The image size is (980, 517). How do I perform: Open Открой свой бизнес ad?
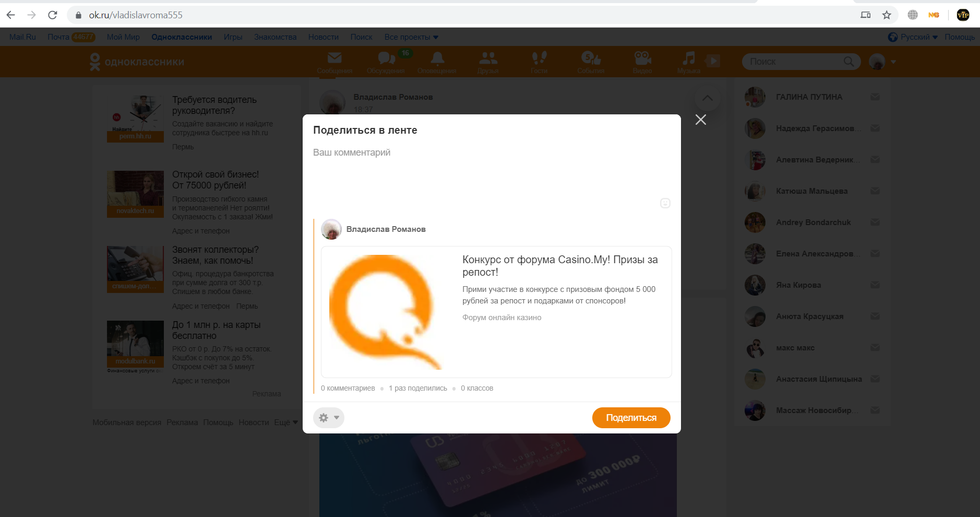click(x=215, y=180)
